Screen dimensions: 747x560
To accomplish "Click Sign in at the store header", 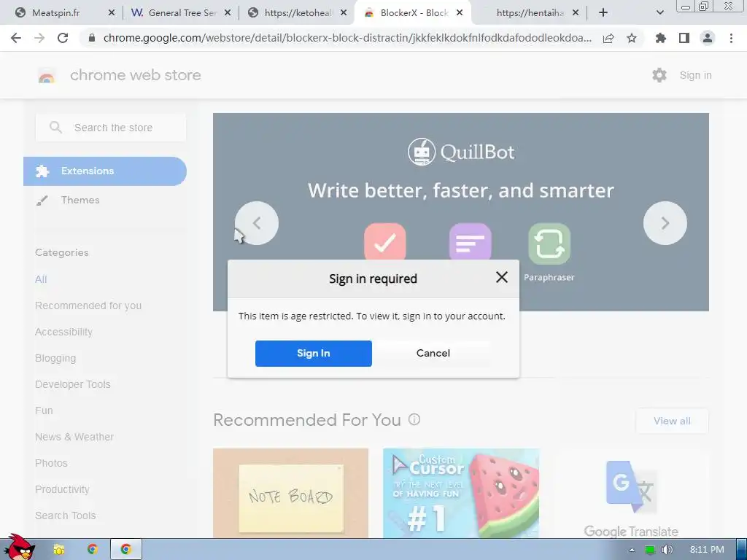I will [695, 75].
